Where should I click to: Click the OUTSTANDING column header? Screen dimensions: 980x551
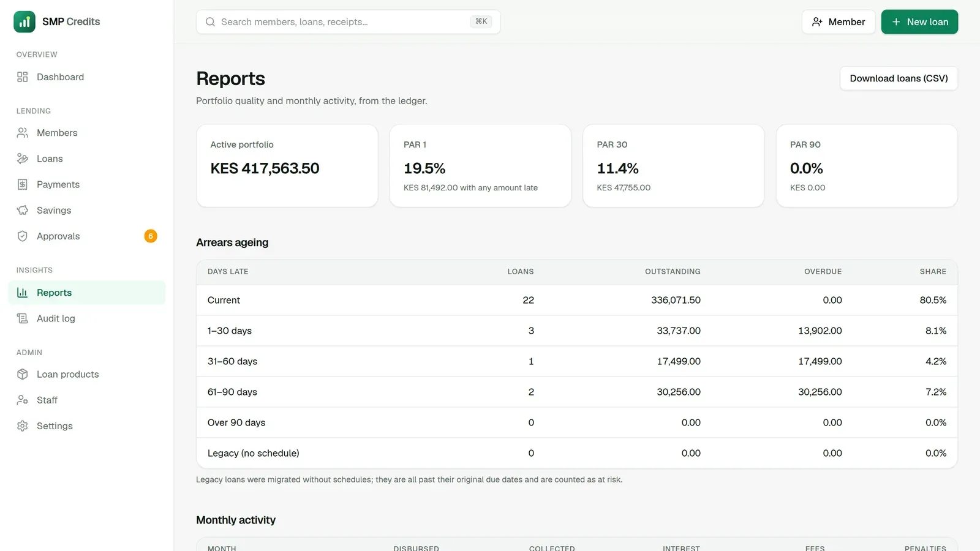(673, 272)
